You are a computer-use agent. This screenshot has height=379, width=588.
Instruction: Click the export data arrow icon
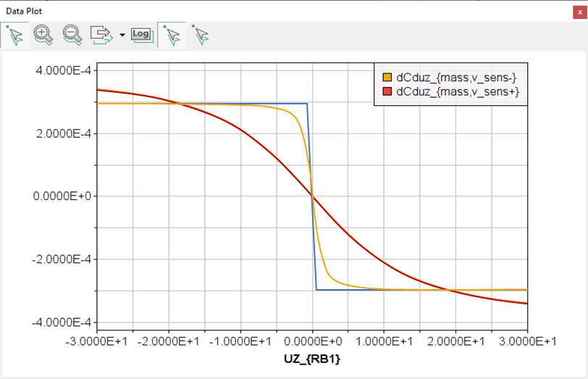point(101,35)
